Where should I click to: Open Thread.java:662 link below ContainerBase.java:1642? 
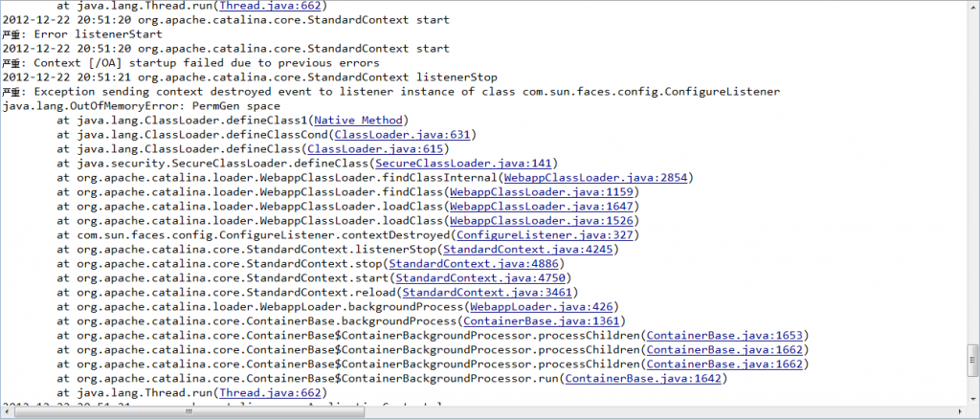[x=270, y=393]
